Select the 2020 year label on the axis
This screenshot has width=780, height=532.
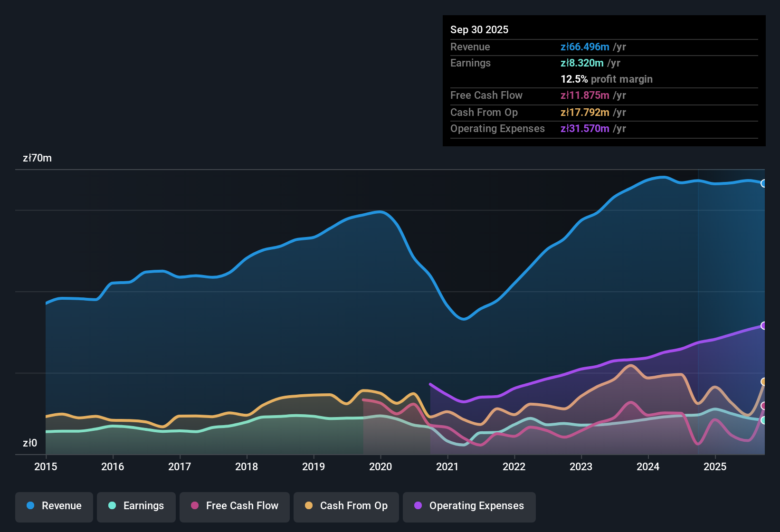(x=380, y=467)
